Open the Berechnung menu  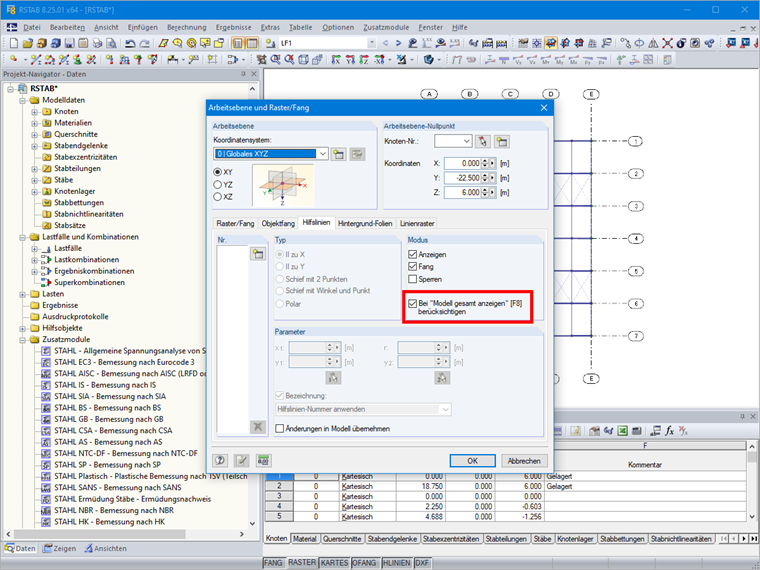187,27
